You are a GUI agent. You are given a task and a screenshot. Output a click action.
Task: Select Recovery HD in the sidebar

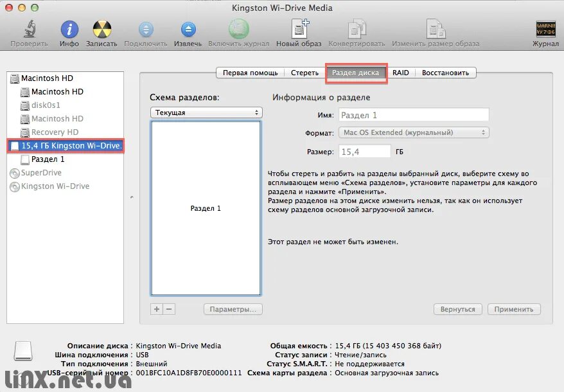[x=65, y=132]
